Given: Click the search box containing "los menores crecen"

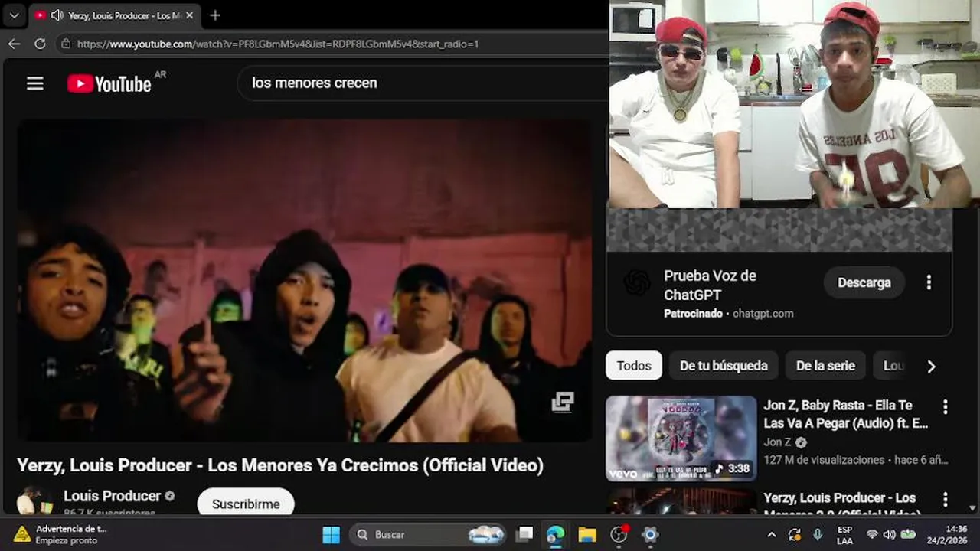Looking at the screenshot, I should [423, 83].
